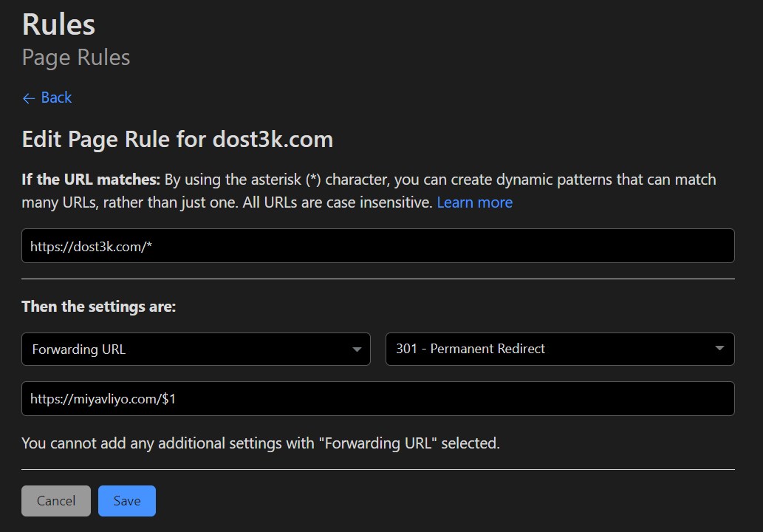This screenshot has width=763, height=532.
Task: Click the left arrow icon beside Back
Action: coord(29,98)
